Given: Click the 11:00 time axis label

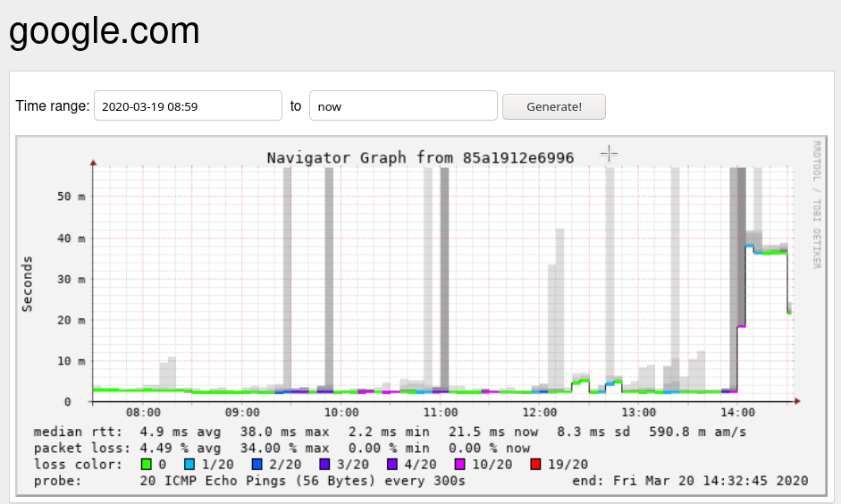Looking at the screenshot, I should [441, 413].
